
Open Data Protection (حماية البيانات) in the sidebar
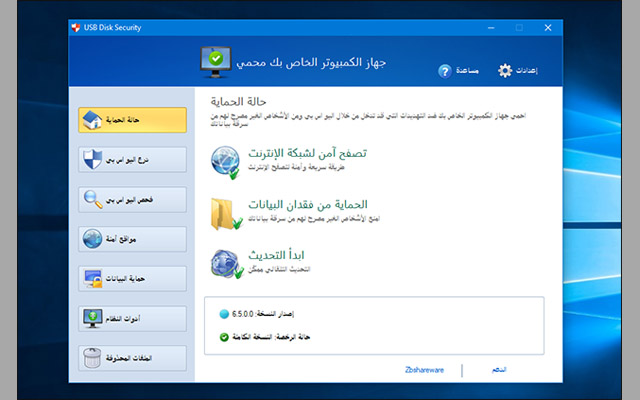132,279
